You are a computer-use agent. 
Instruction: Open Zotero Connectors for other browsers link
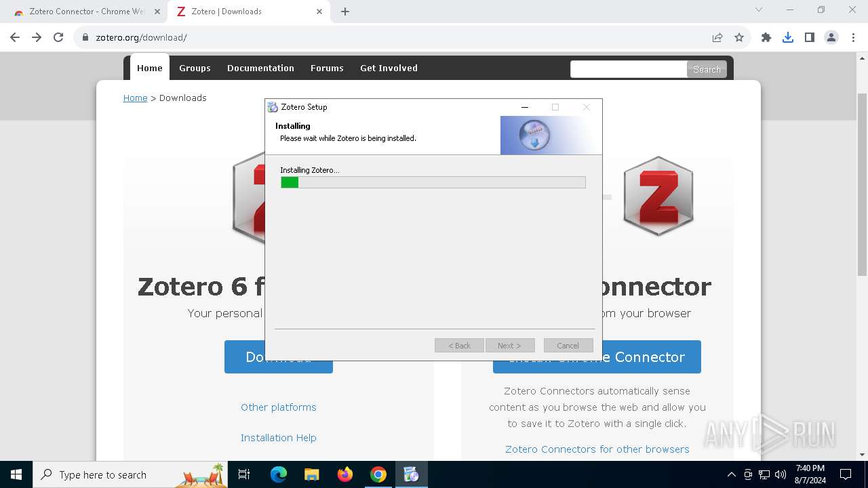click(x=597, y=449)
